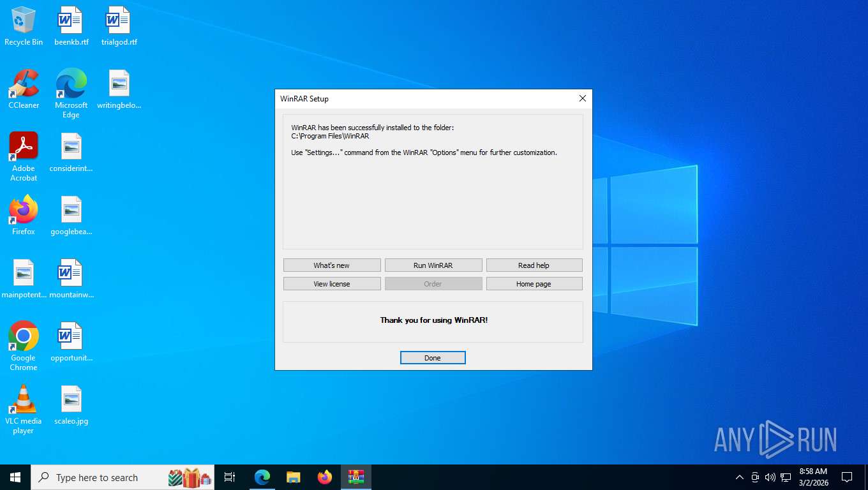The height and width of the screenshot is (490, 868).
Task: Click the Read help button
Action: click(x=534, y=265)
